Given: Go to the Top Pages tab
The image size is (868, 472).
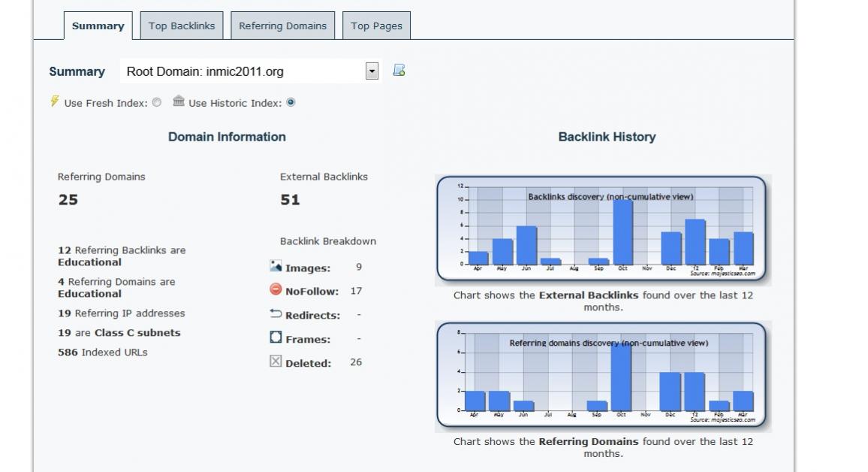Looking at the screenshot, I should tap(376, 26).
